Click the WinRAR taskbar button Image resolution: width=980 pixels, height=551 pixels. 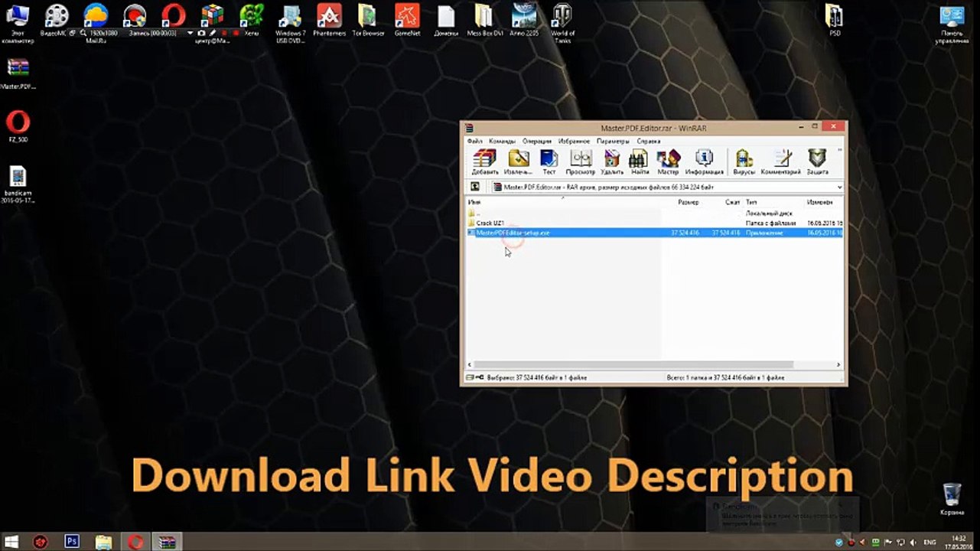tap(166, 542)
